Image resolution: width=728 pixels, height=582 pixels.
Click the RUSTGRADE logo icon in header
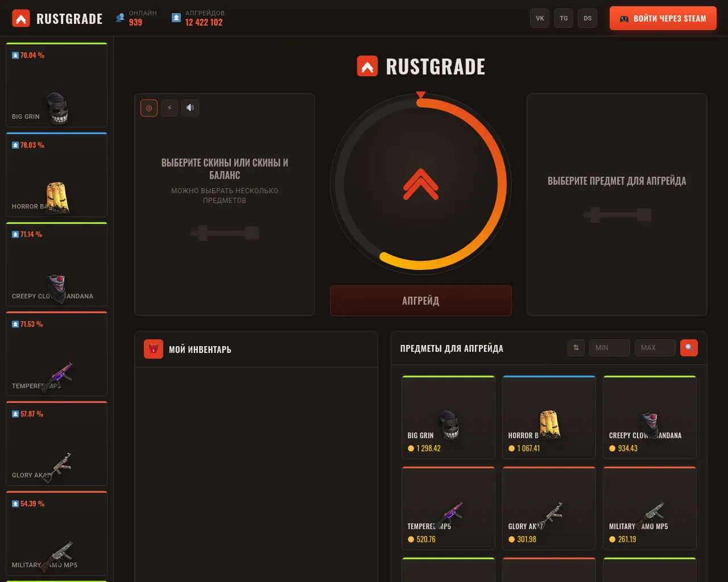click(21, 19)
